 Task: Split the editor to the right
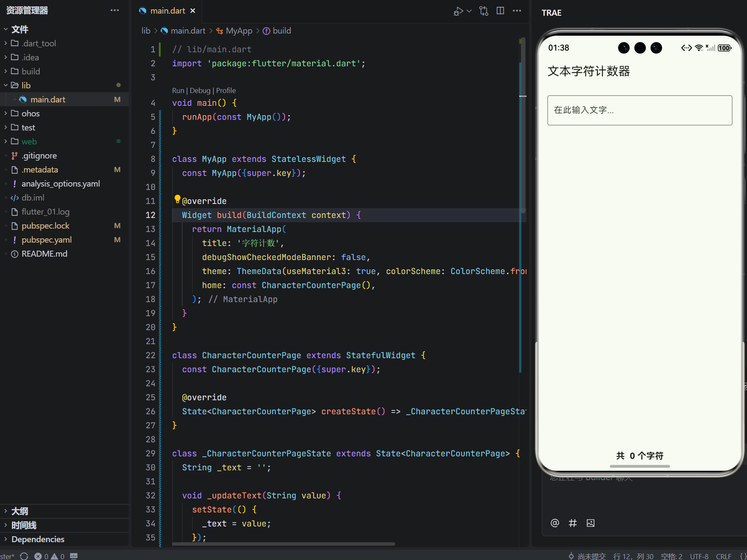501,11
